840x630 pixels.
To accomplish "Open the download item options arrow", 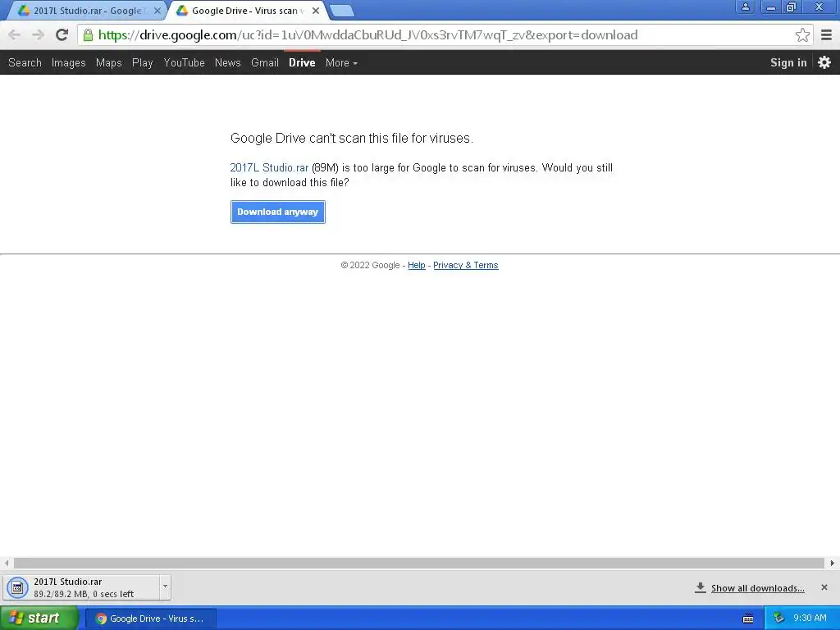I will (165, 587).
